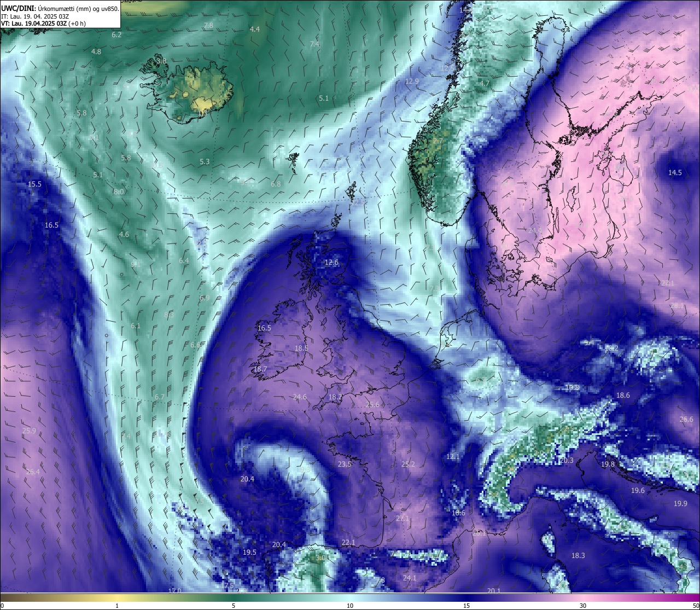Click the 18.6 value label
The width and height of the screenshot is (700, 610).
(x=623, y=396)
